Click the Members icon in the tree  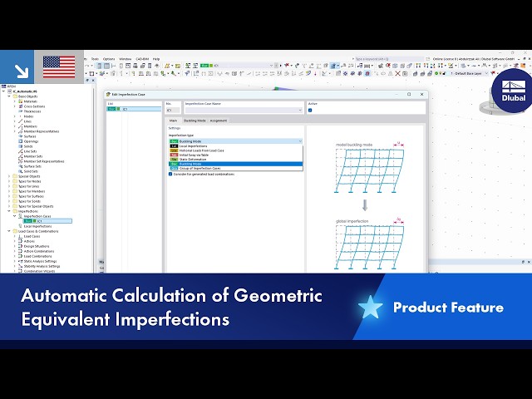[20, 126]
